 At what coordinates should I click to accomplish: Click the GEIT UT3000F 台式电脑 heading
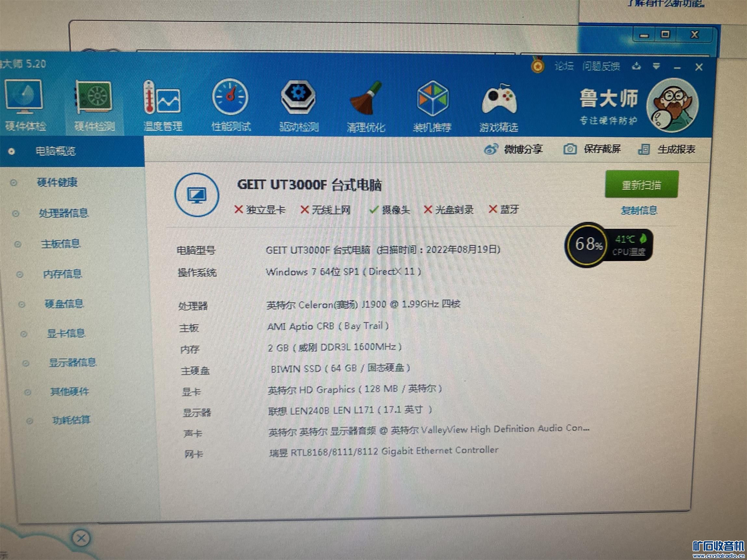click(x=309, y=185)
